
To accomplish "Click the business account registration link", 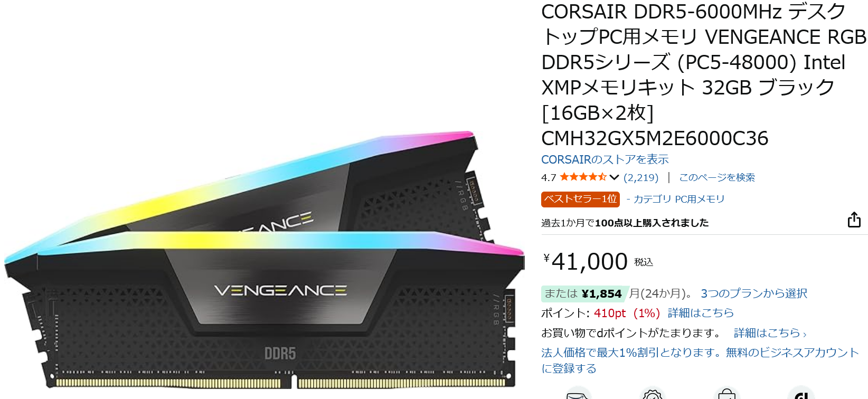I will tap(700, 360).
